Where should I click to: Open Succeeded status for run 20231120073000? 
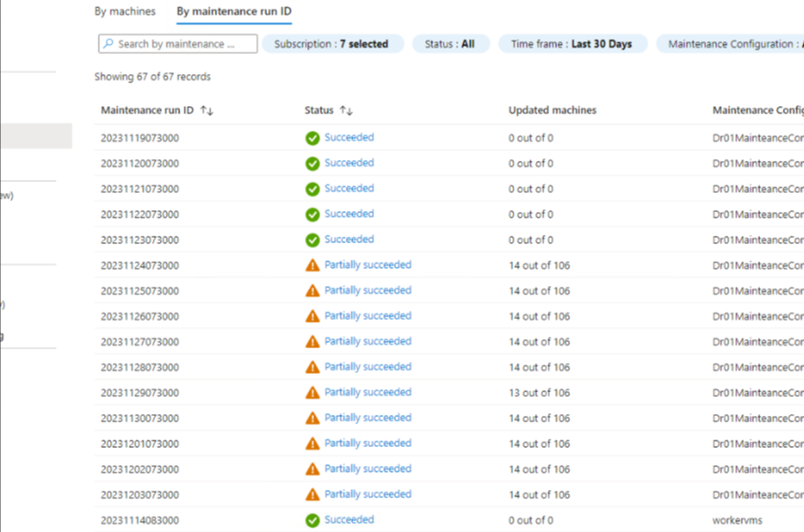pyautogui.click(x=349, y=163)
